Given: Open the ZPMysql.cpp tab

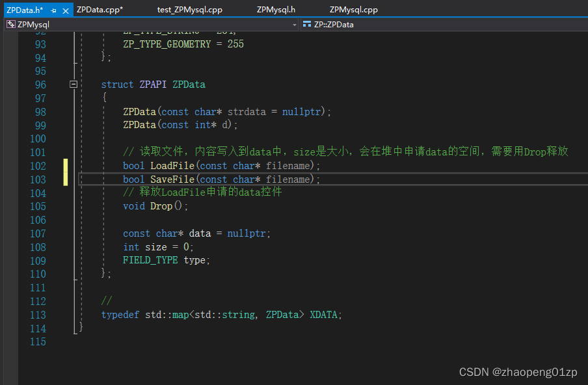Looking at the screenshot, I should 353,10.
